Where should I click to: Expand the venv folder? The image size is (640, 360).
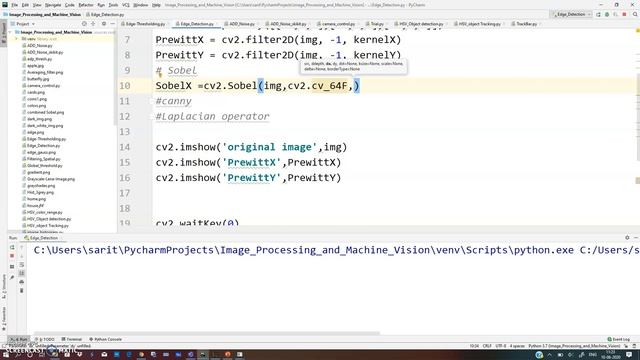click(x=17, y=39)
